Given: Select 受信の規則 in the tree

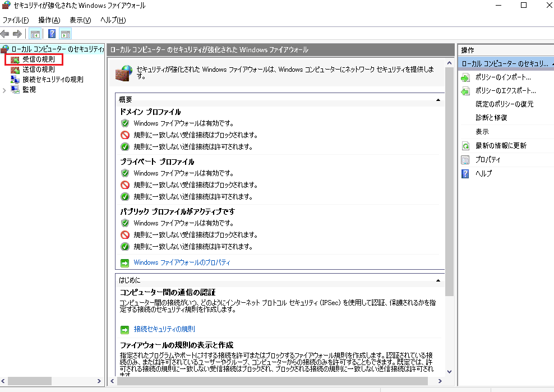Looking at the screenshot, I should [x=39, y=59].
